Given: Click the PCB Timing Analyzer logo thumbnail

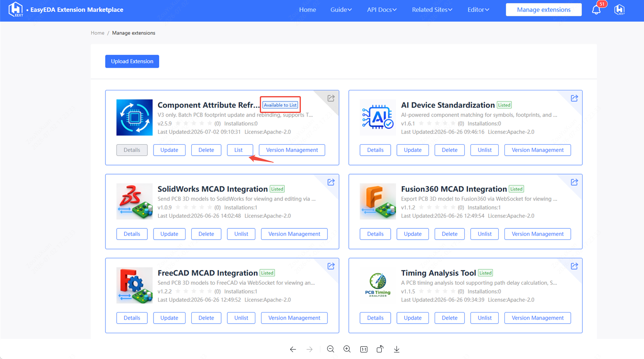Looking at the screenshot, I should 378,285.
